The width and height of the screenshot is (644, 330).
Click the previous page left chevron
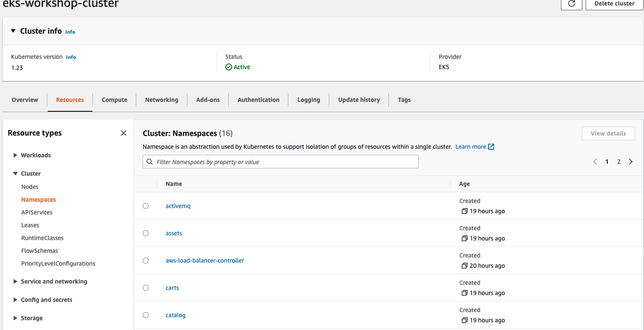(x=595, y=162)
